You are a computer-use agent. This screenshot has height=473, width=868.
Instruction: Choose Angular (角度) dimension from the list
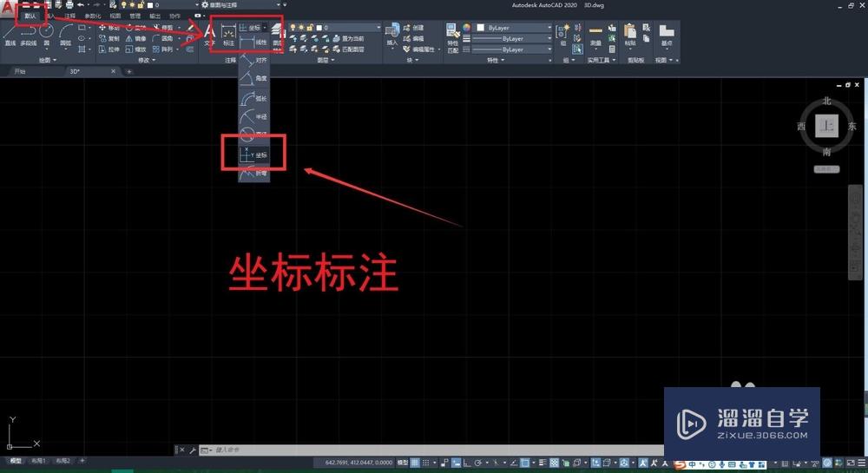click(254, 79)
